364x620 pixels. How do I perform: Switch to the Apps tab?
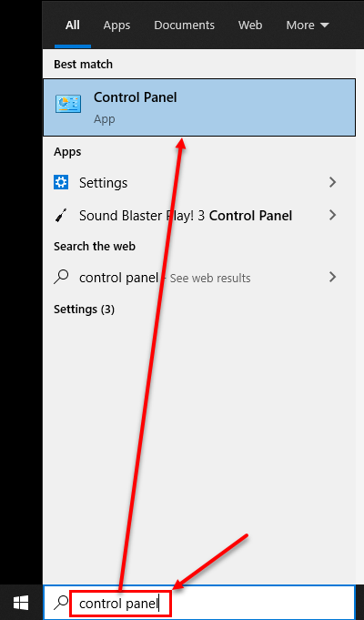[x=116, y=25]
